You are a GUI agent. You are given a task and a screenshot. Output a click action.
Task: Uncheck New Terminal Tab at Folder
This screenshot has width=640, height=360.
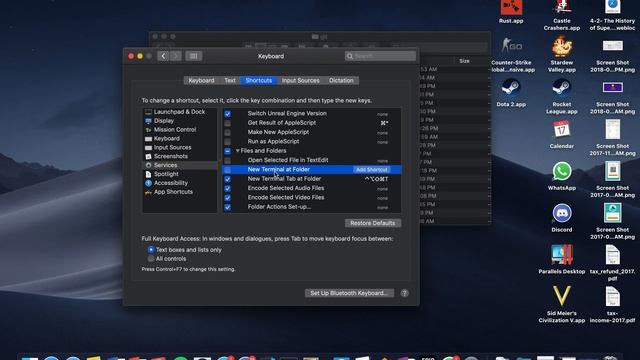[x=227, y=179]
